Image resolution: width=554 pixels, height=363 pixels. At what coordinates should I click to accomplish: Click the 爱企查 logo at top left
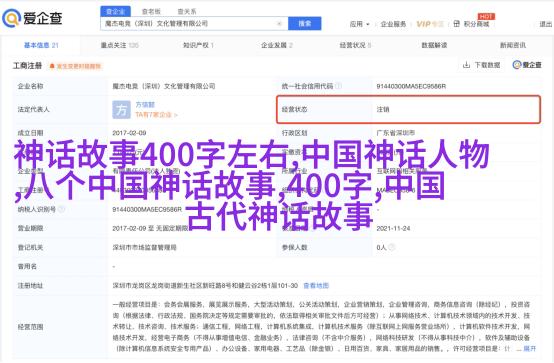pyautogui.click(x=32, y=18)
